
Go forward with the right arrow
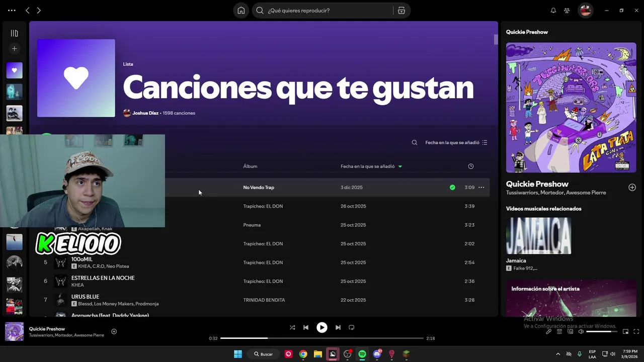click(39, 10)
